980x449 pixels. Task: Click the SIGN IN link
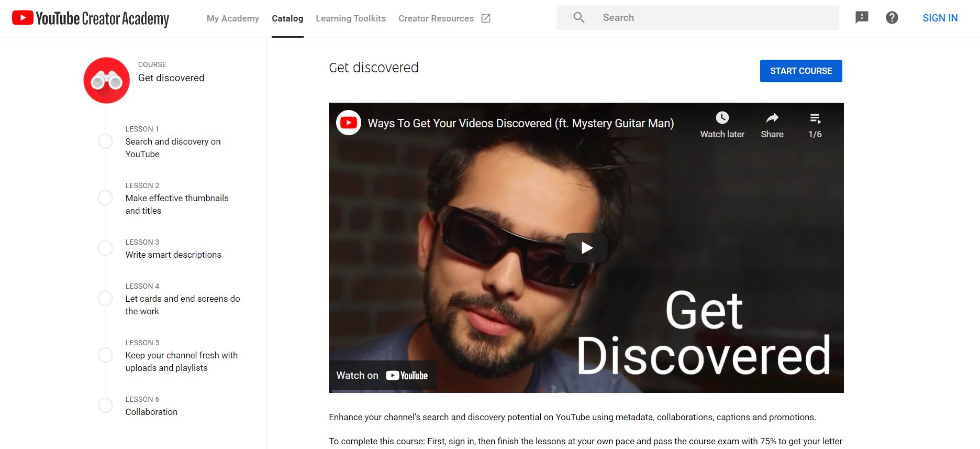coord(940,18)
